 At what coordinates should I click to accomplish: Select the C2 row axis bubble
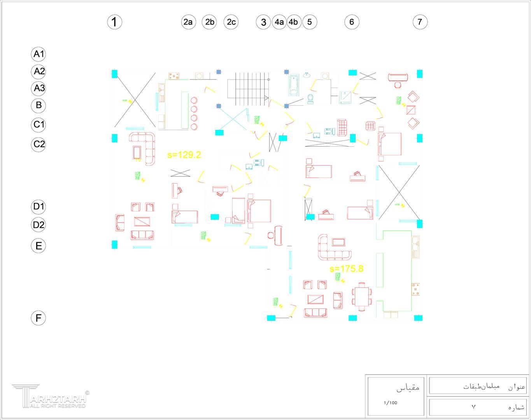coord(39,144)
